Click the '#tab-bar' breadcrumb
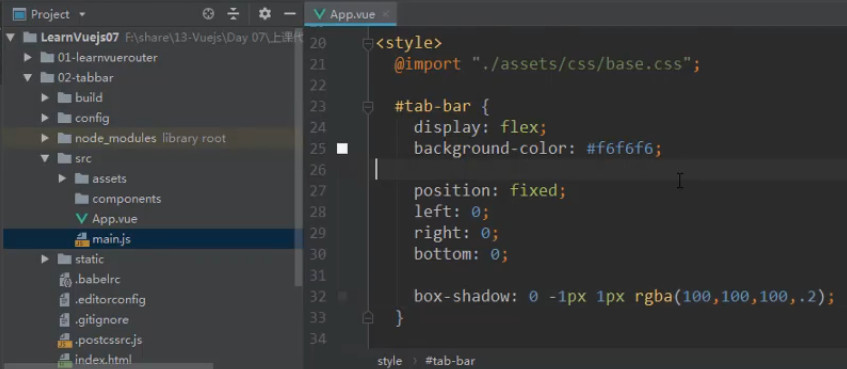This screenshot has height=369, width=847. pyautogui.click(x=450, y=361)
